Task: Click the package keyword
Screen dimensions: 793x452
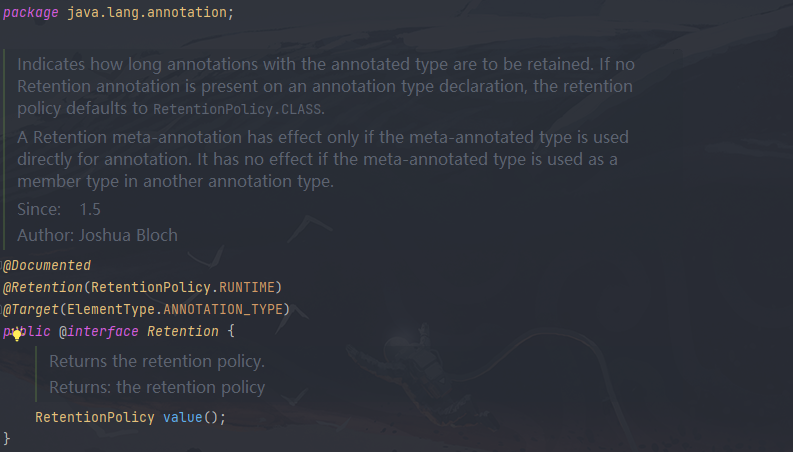Action: tap(31, 13)
